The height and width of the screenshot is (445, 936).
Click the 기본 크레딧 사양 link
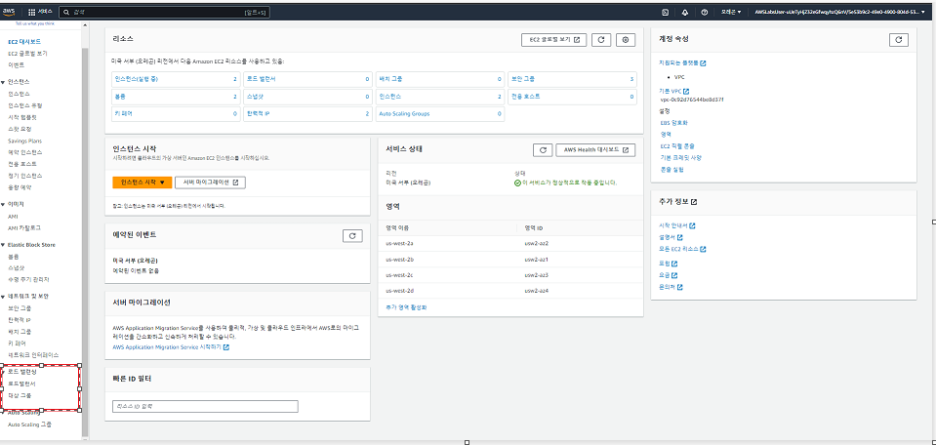tap(681, 158)
